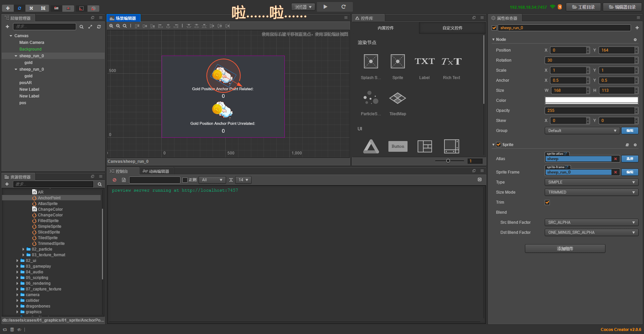This screenshot has height=334, width=644.
Task: Add Sprite node from control library
Action: click(398, 67)
